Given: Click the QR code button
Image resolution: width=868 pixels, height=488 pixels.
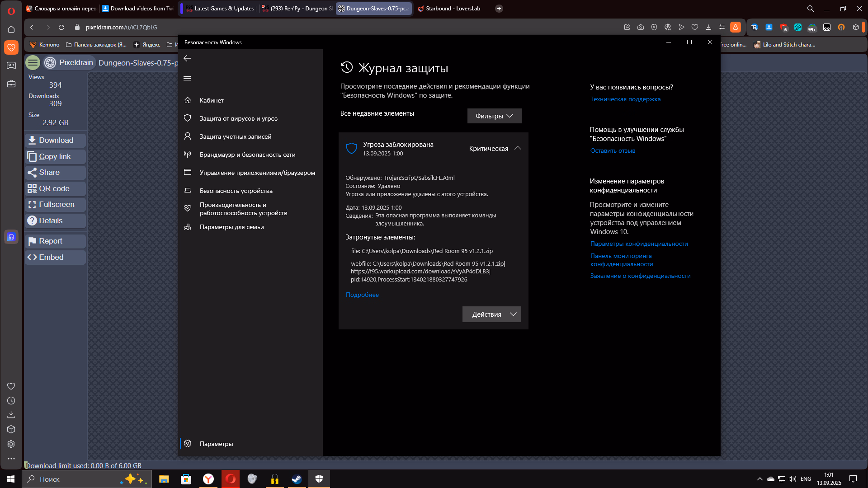Looking at the screenshot, I should 55,188.
